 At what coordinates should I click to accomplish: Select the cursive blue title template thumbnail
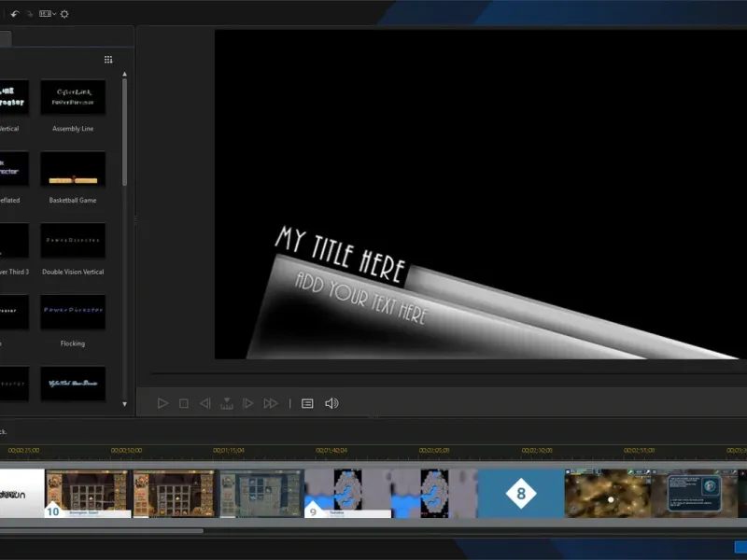click(73, 384)
